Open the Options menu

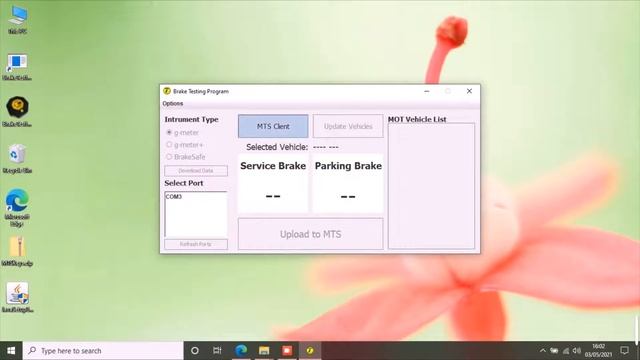click(x=173, y=104)
